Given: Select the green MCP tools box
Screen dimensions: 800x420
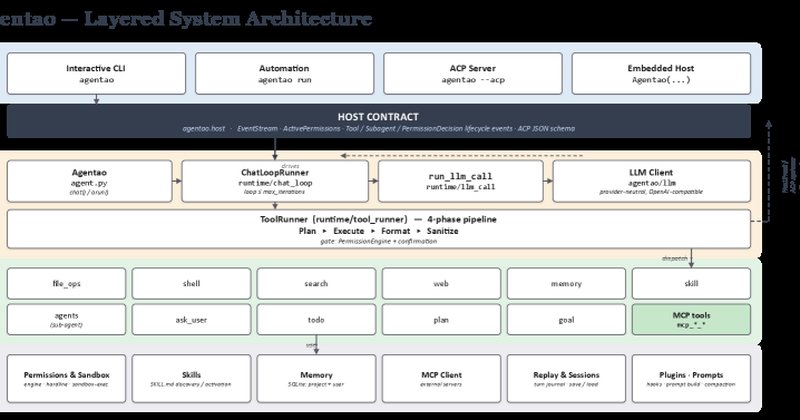Looking at the screenshot, I should pyautogui.click(x=691, y=319).
